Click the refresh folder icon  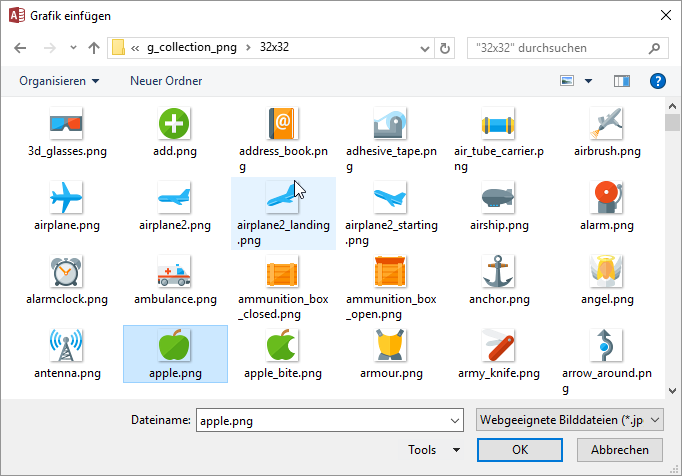click(x=446, y=47)
